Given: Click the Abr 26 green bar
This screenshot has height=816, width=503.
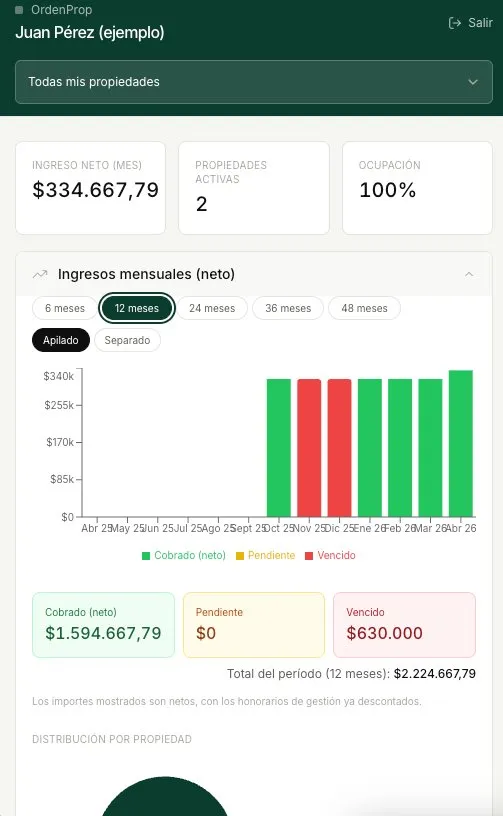Looking at the screenshot, I should pos(461,443).
